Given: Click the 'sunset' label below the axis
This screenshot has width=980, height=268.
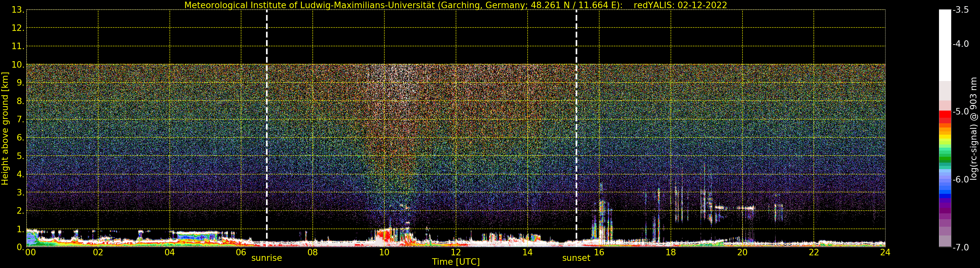Looking at the screenshot, I should click(576, 258).
